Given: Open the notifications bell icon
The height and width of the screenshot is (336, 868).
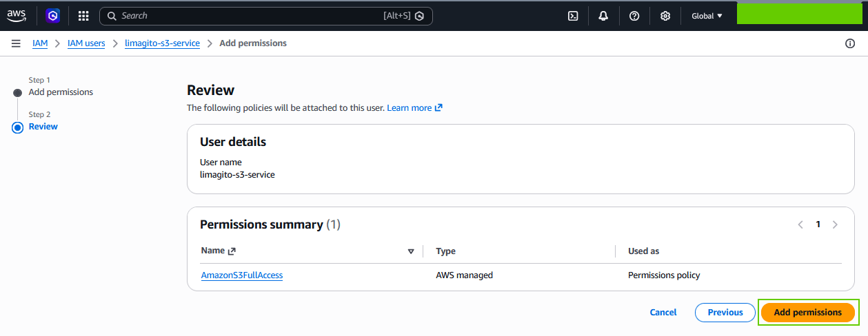Looking at the screenshot, I should click(x=603, y=16).
